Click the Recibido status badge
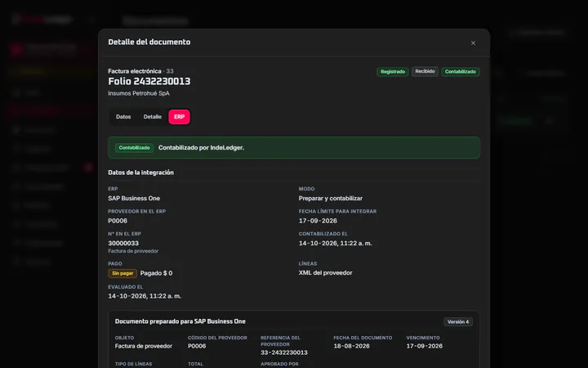The image size is (588, 368). (x=425, y=71)
